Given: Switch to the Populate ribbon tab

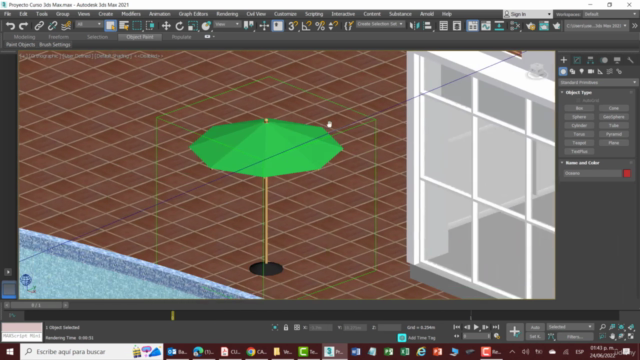Looking at the screenshot, I should 181,37.
